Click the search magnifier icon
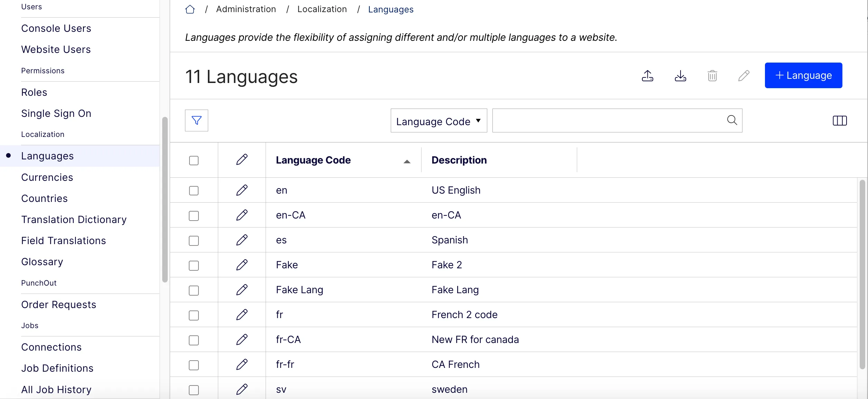The image size is (868, 399). 732,120
